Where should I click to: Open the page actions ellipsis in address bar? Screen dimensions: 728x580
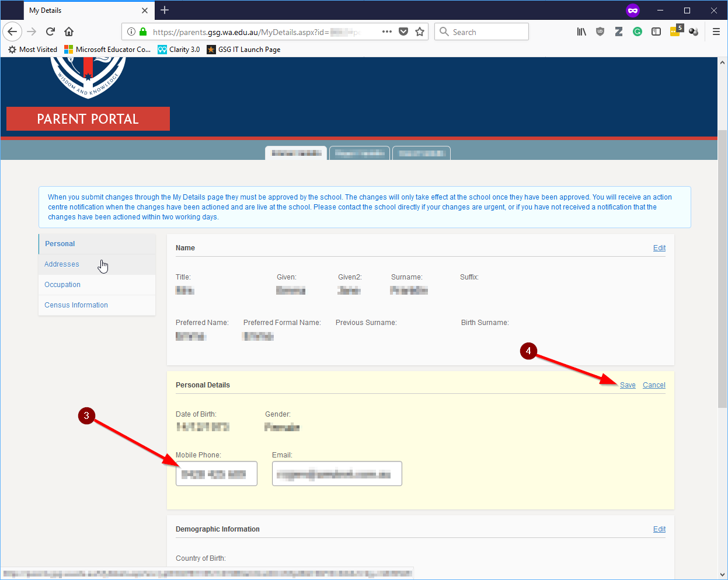pos(386,32)
